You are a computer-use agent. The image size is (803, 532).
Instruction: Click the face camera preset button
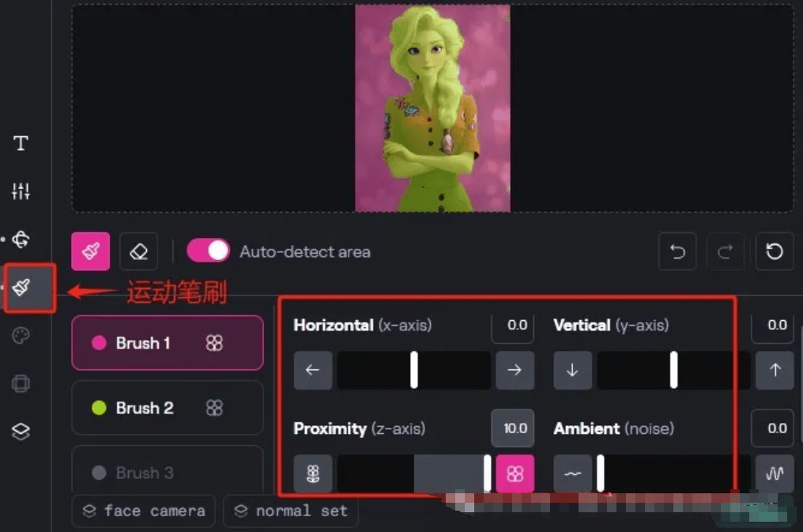click(x=144, y=511)
